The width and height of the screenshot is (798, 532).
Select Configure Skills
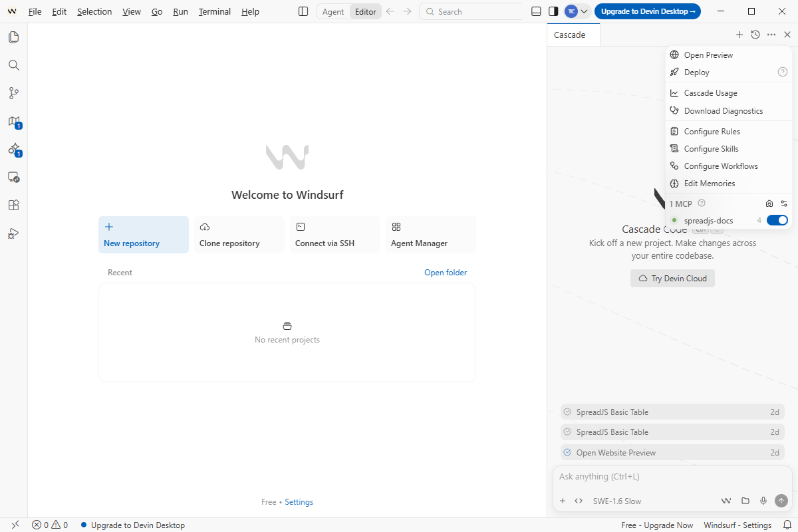pos(728,149)
